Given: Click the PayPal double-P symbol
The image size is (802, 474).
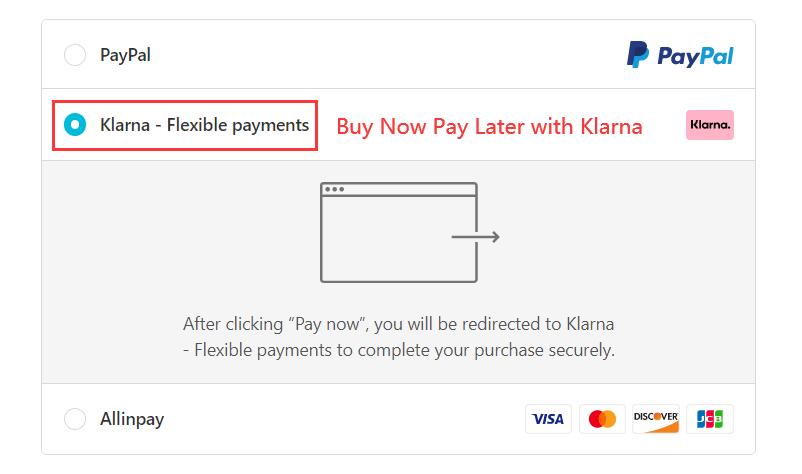Looking at the screenshot, I should (638, 54).
